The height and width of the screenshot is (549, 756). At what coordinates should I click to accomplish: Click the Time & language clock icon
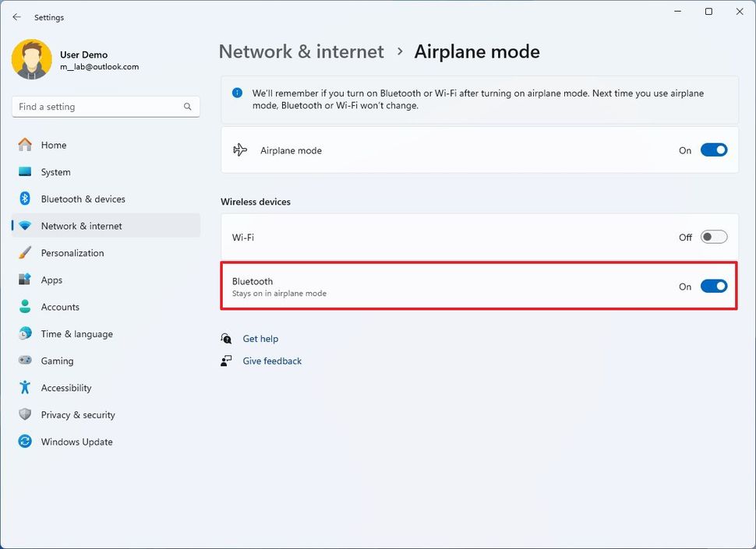pos(24,333)
